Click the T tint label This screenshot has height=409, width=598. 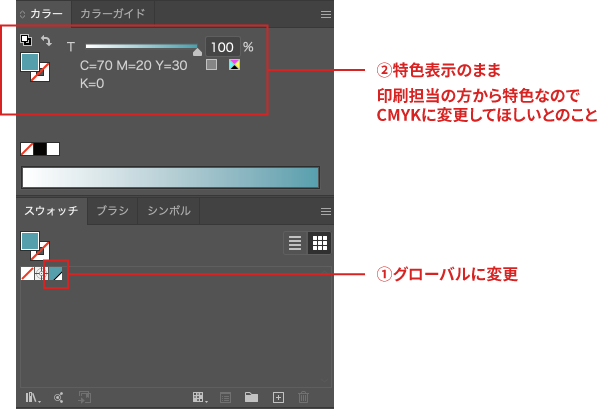[71, 47]
